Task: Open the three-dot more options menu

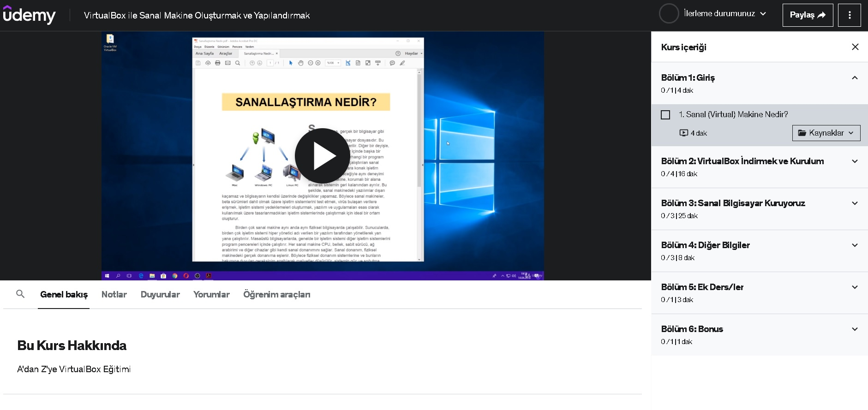Action: pos(850,15)
